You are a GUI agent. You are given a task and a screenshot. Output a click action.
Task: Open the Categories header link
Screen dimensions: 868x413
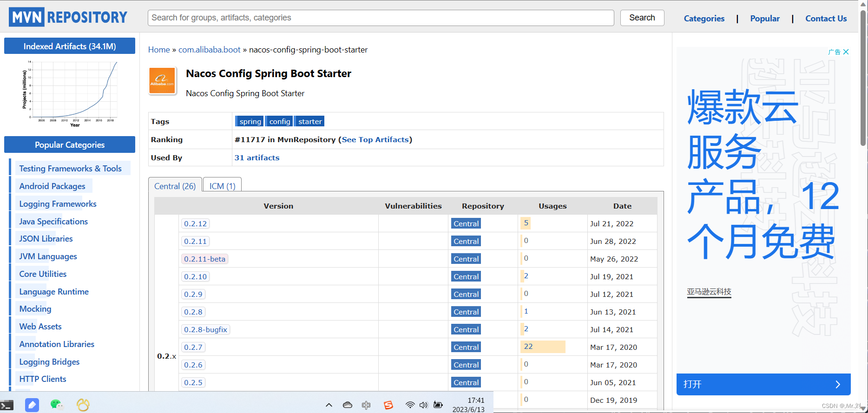tap(704, 19)
